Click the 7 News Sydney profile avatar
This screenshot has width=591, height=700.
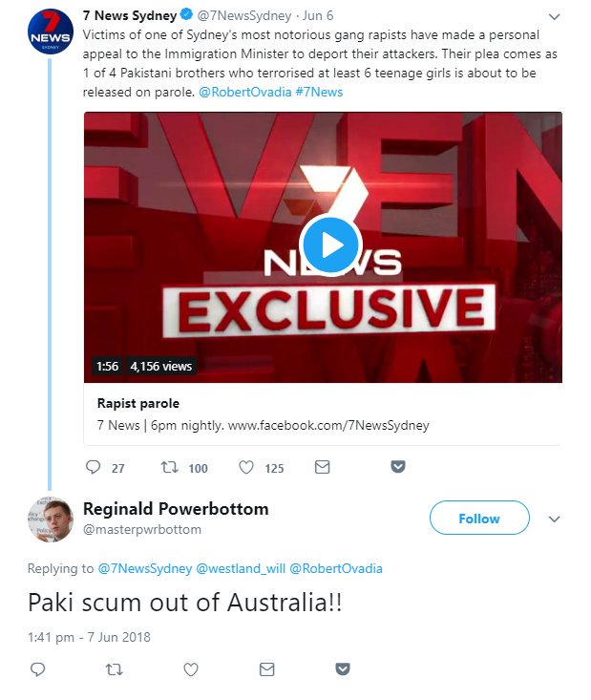click(49, 35)
